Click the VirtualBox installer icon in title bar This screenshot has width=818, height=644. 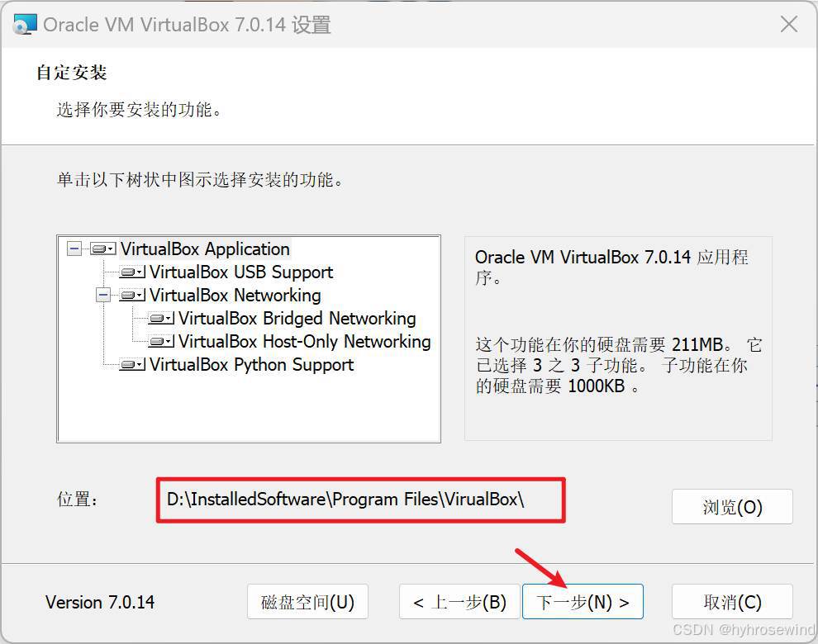25,24
